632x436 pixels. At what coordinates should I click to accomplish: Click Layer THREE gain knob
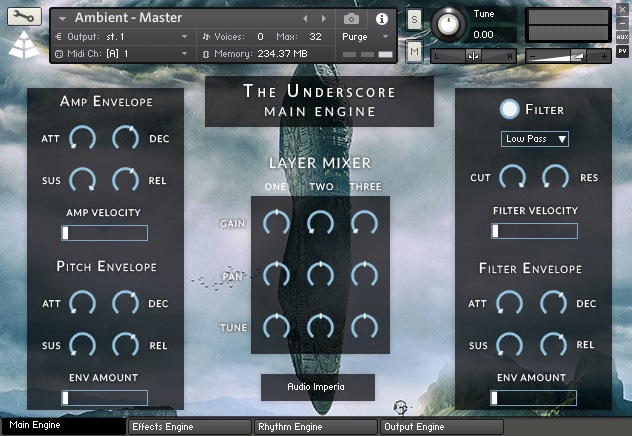click(364, 223)
